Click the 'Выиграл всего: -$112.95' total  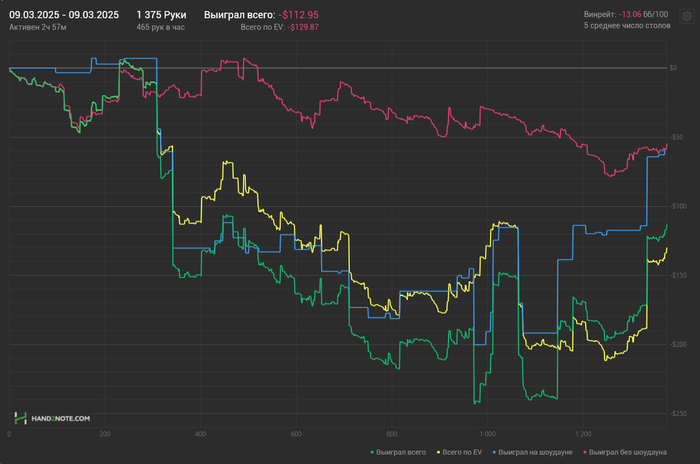(x=261, y=15)
